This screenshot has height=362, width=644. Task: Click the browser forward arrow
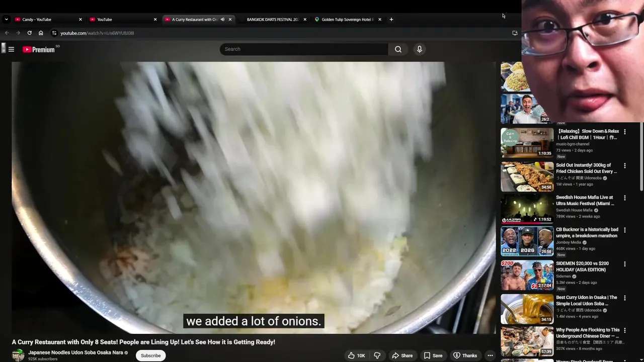(18, 33)
